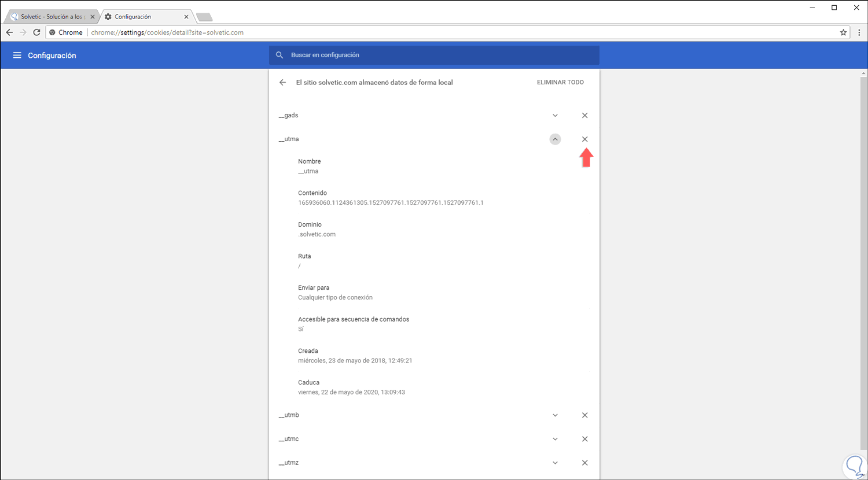The width and height of the screenshot is (868, 480).
Task: Click ELIMINAR TODO to remove all cookies
Action: click(x=560, y=82)
